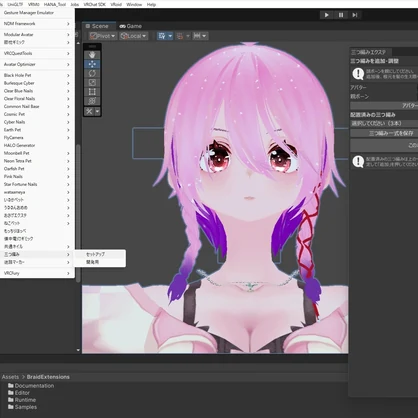This screenshot has height=418, width=418.
Task: Open the Samples folder
Action: pos(23,407)
